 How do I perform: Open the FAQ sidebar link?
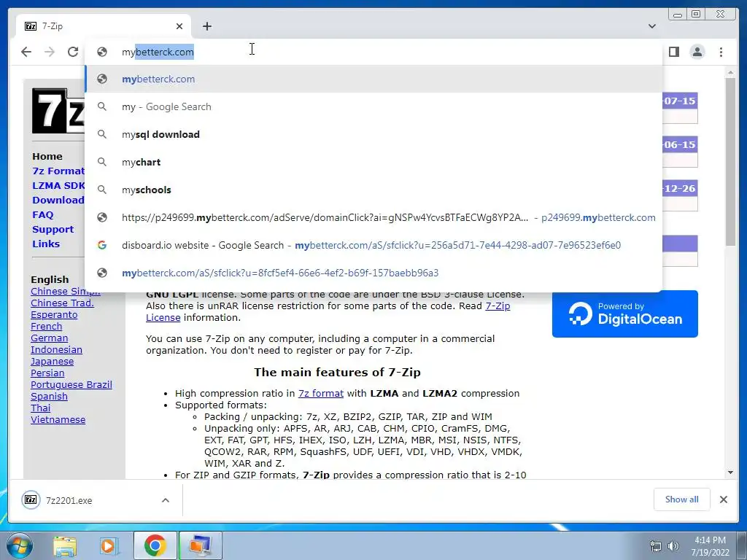(43, 215)
